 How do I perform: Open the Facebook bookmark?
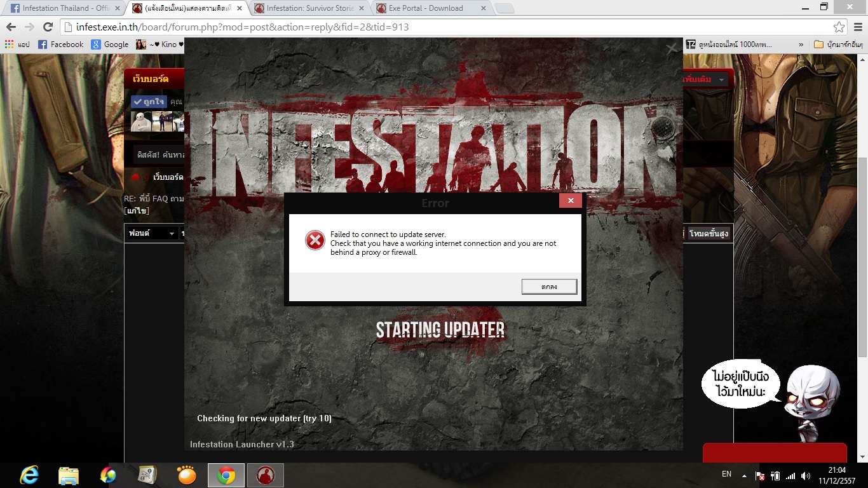[x=61, y=44]
